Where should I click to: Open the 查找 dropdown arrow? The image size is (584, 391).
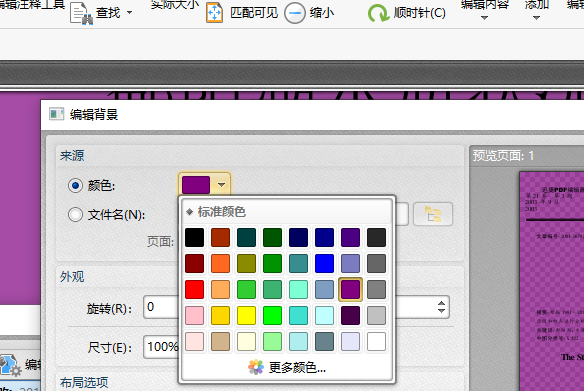pos(129,13)
